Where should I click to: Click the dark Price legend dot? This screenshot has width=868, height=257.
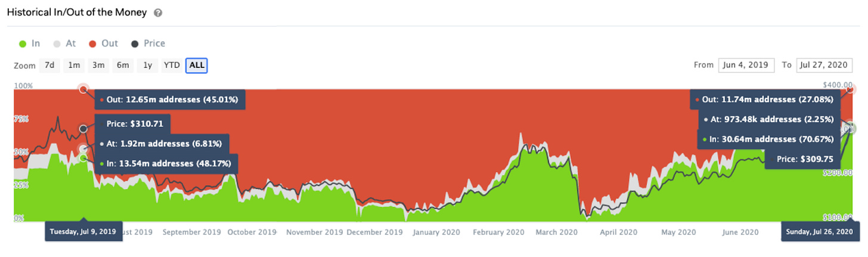tap(136, 44)
